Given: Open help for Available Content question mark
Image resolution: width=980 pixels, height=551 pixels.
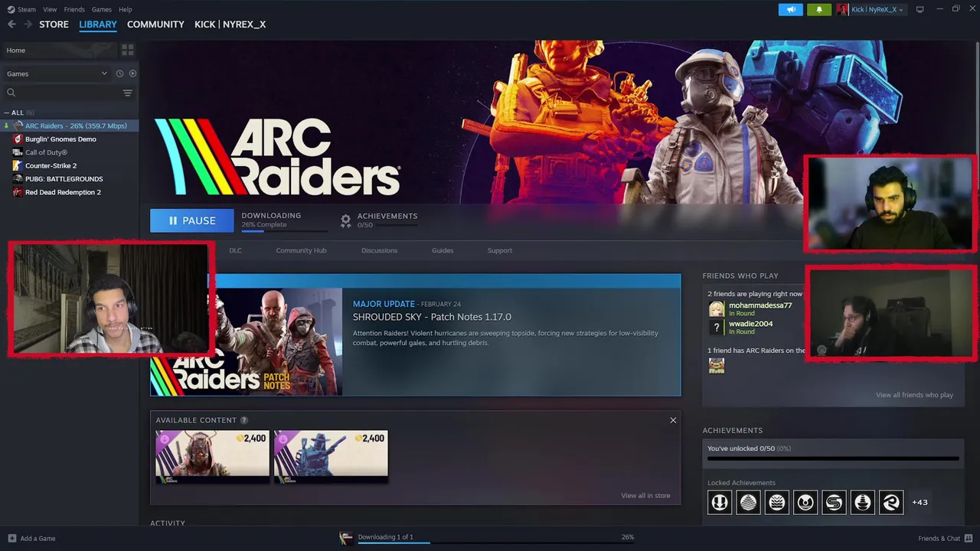Looking at the screenshot, I should click(x=244, y=420).
